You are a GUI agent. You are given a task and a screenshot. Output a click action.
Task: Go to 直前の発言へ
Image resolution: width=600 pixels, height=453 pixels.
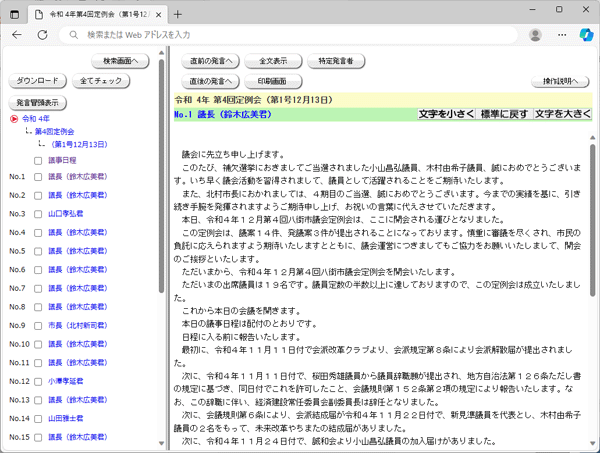(x=211, y=61)
